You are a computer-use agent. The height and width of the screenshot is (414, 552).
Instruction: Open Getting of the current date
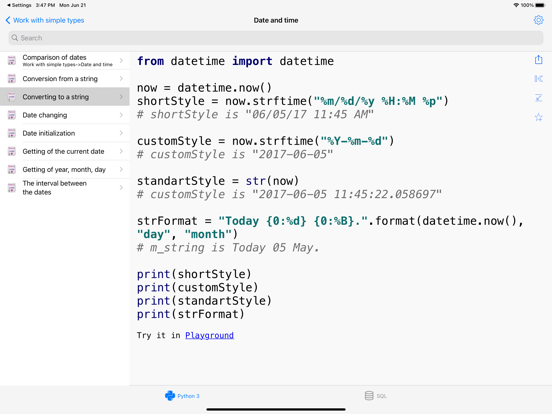[65, 151]
